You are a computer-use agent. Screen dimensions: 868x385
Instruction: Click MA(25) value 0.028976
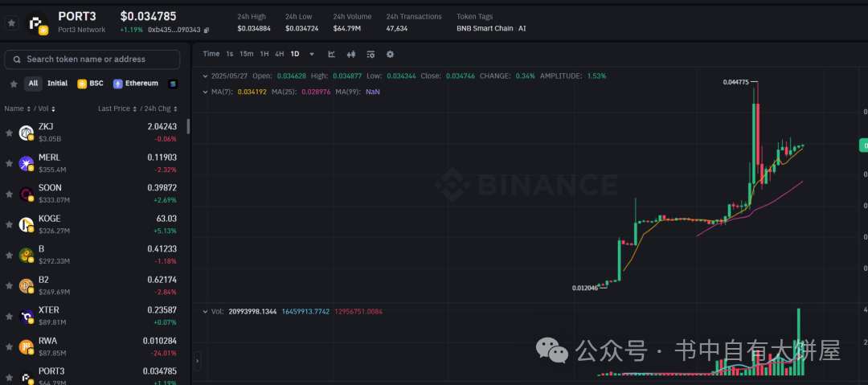(x=316, y=92)
